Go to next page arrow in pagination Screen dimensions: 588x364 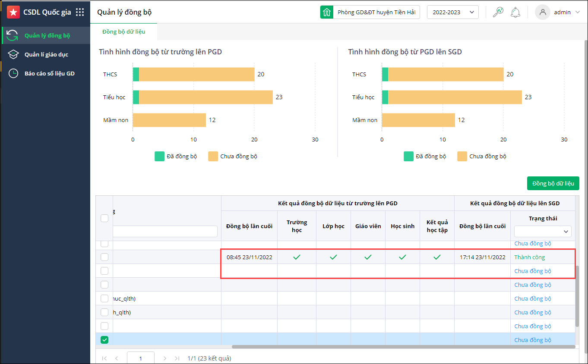click(x=164, y=358)
